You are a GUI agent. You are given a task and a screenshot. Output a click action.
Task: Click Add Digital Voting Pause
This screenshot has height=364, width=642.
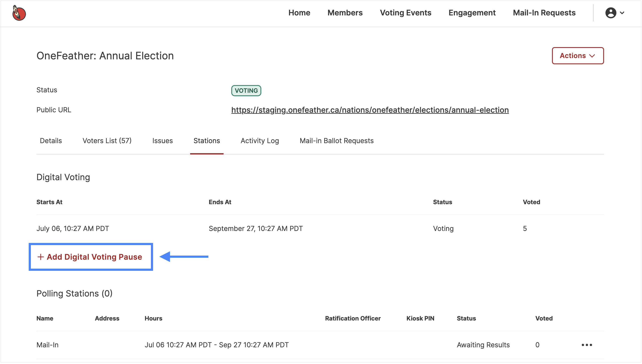coord(90,257)
